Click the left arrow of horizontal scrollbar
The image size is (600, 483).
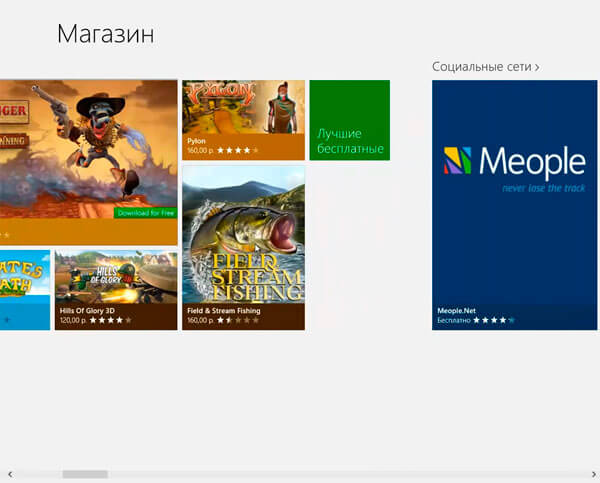click(x=10, y=475)
